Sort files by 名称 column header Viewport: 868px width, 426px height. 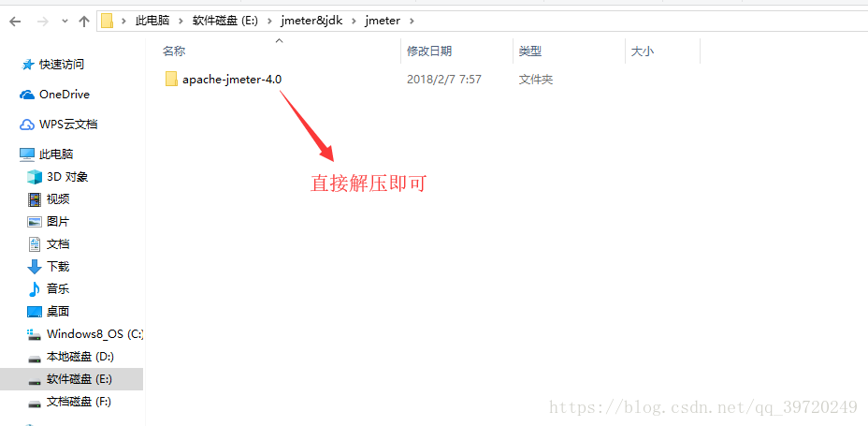[174, 51]
